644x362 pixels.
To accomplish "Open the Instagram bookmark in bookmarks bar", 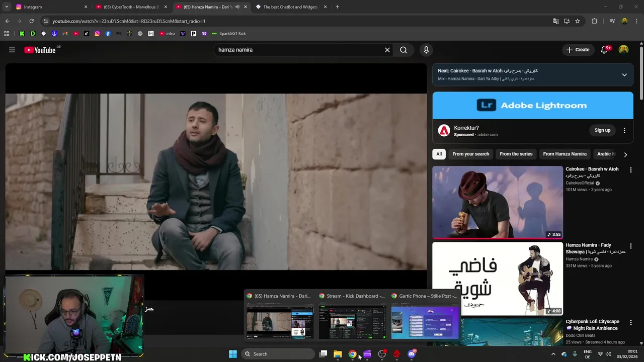I will point(97,34).
